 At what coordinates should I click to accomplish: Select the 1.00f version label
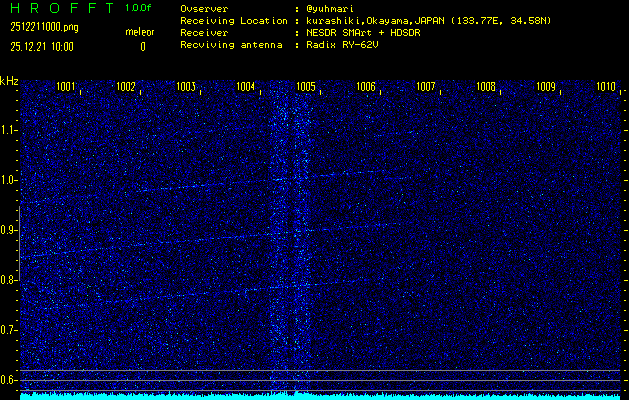click(x=140, y=8)
